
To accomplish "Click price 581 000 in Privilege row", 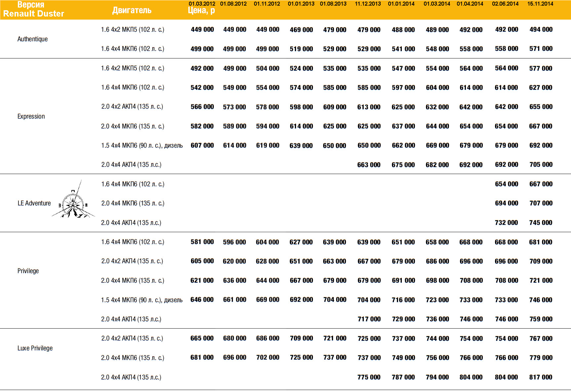I will [x=202, y=242].
